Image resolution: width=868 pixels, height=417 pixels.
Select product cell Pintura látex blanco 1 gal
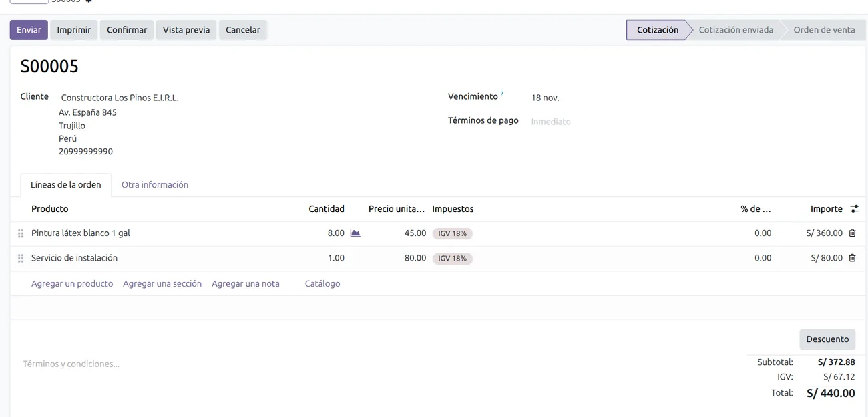[x=81, y=233]
